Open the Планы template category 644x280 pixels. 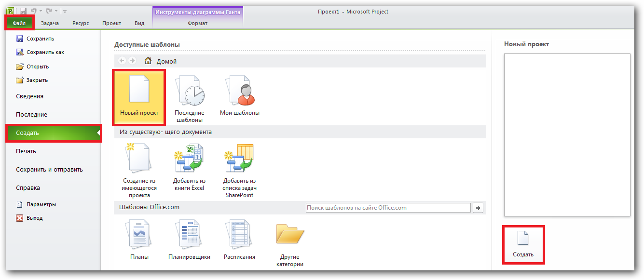139,240
